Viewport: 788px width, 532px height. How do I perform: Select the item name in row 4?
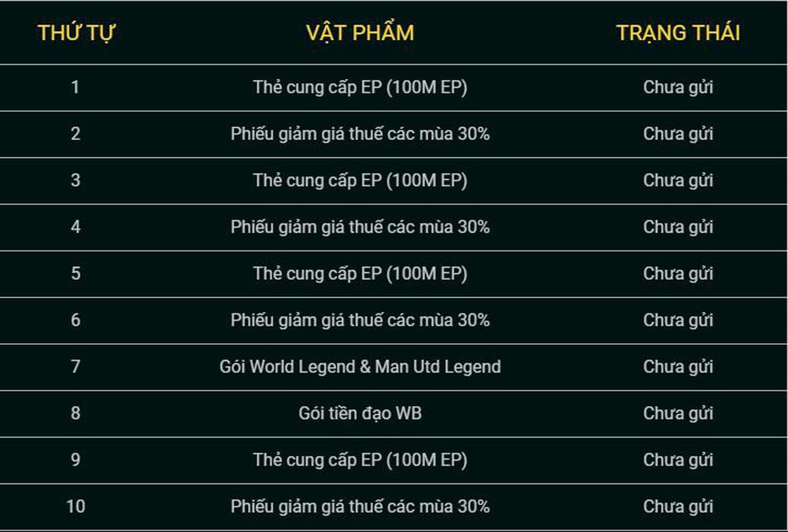360,228
